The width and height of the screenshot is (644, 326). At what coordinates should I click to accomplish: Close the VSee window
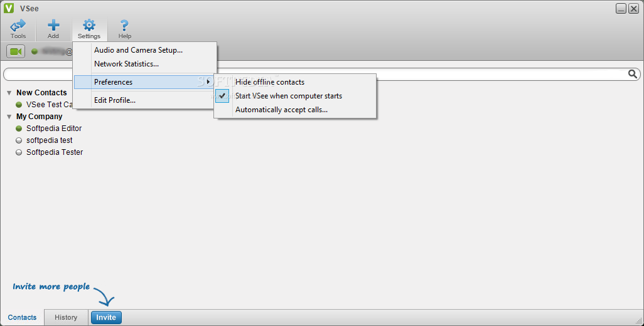point(634,8)
